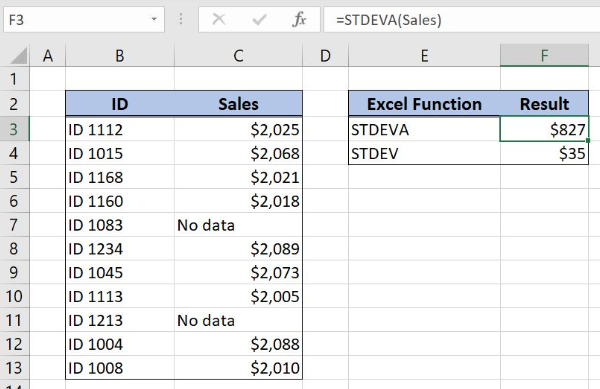This screenshot has height=389, width=600.
Task: Click the No data cell for ID 1213
Action: [238, 320]
